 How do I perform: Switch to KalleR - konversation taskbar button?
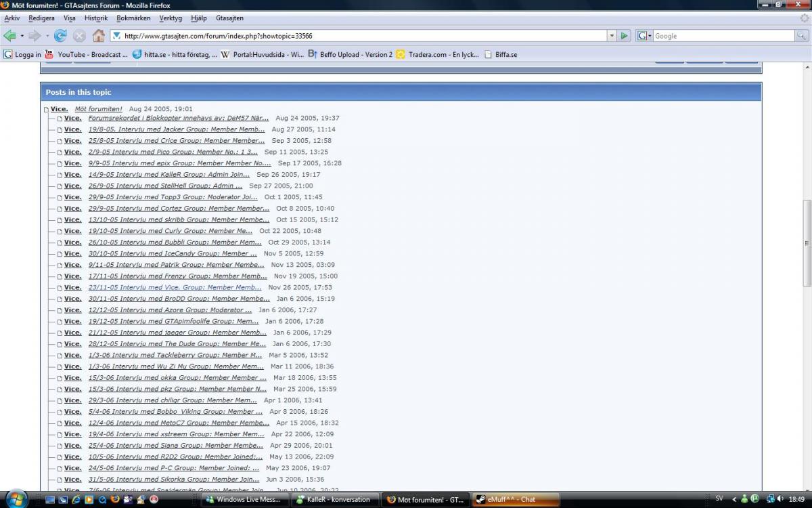[x=334, y=500]
